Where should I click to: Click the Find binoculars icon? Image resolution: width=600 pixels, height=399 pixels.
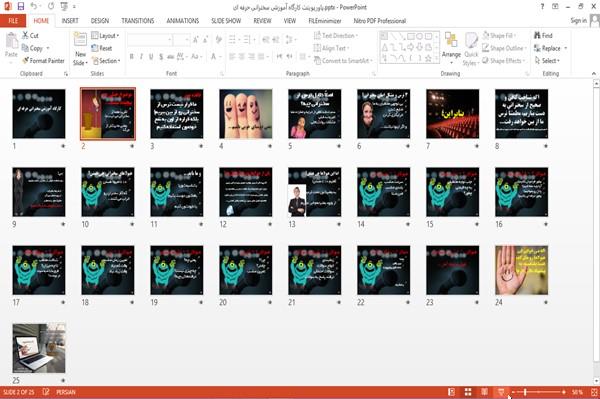[538, 35]
